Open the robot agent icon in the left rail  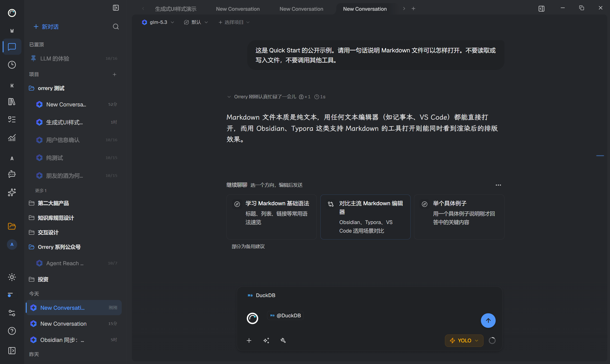(x=12, y=174)
